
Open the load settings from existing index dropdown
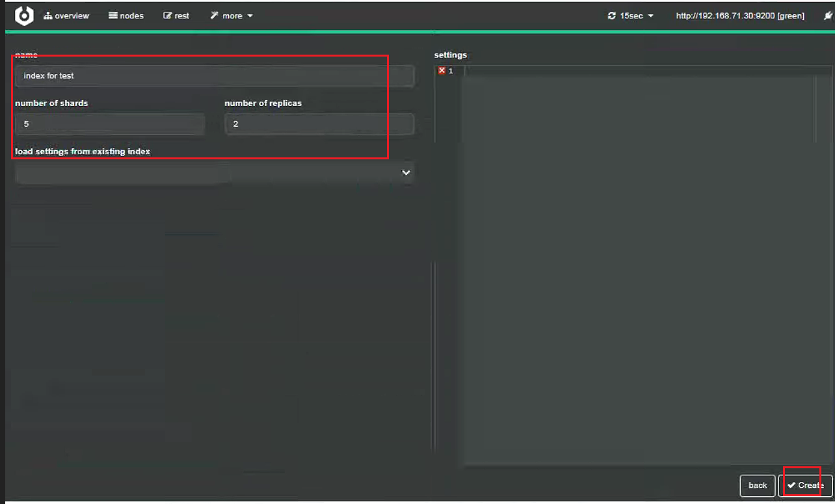tap(215, 172)
